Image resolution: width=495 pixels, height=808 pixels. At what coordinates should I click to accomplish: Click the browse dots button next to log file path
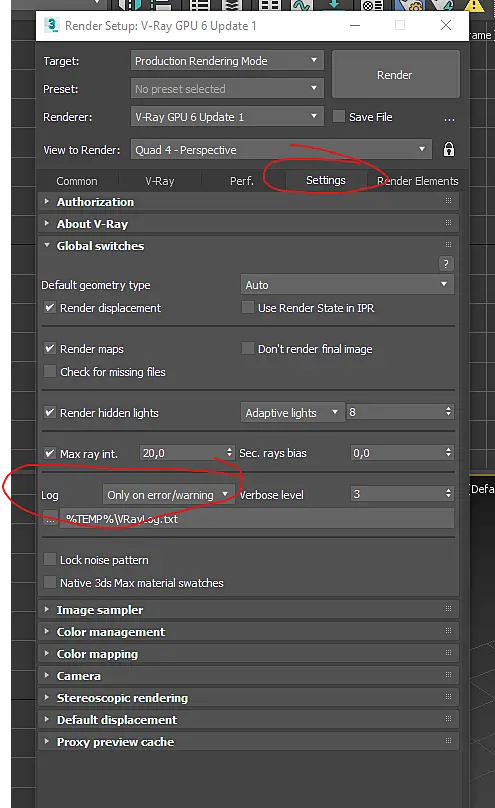[50, 519]
